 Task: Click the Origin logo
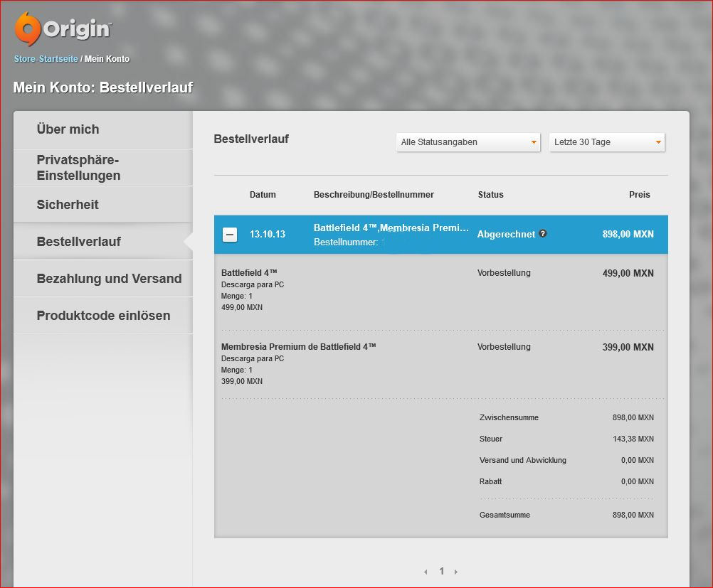pos(63,29)
